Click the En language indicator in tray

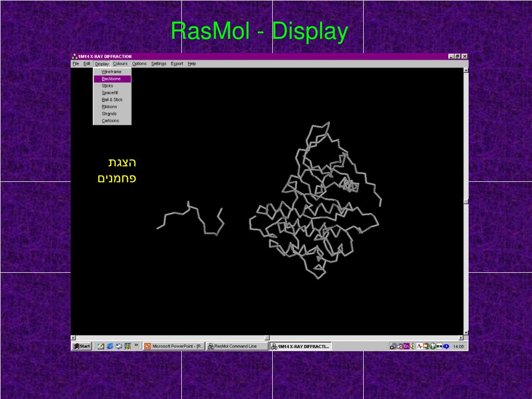point(406,346)
